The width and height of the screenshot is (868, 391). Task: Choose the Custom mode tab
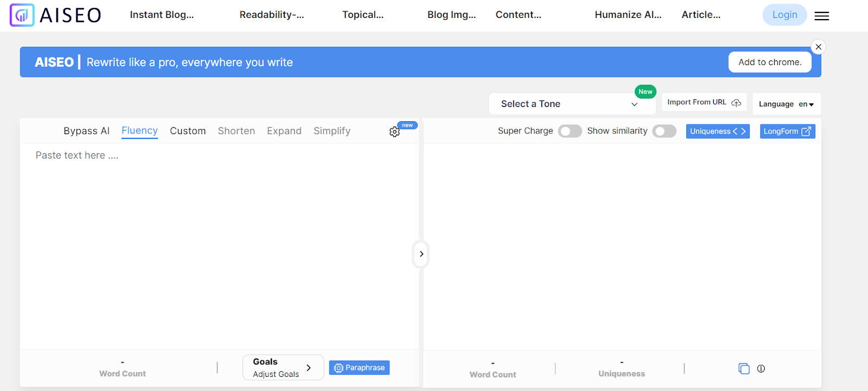click(188, 131)
